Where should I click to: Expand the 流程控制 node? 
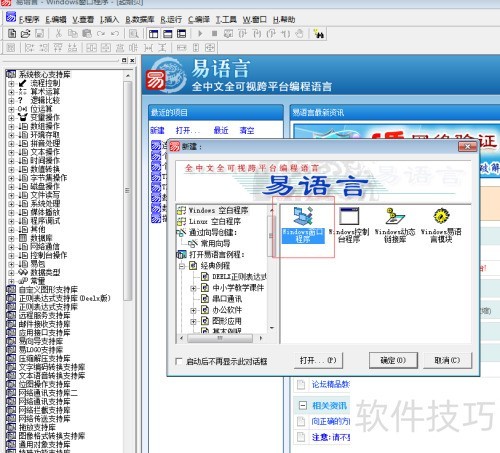11,83
